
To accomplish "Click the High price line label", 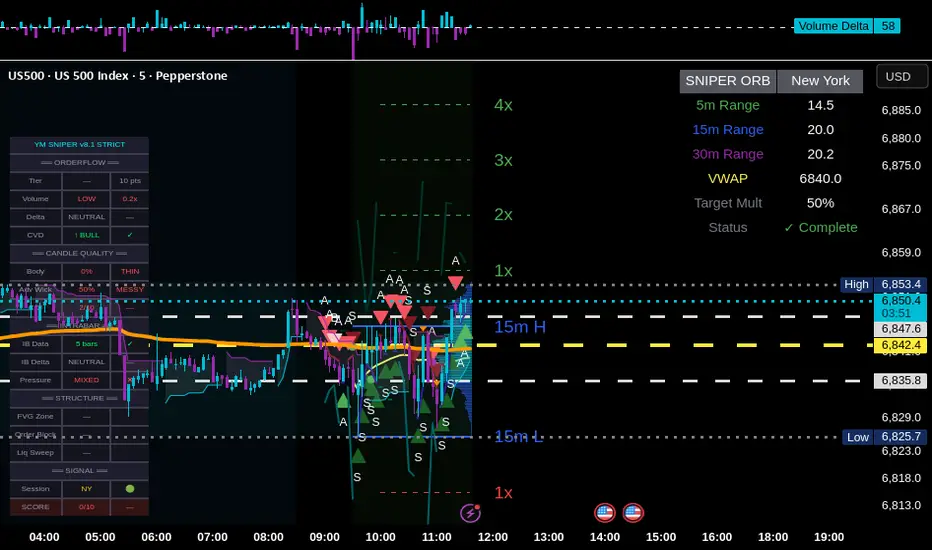I will click(x=856, y=284).
